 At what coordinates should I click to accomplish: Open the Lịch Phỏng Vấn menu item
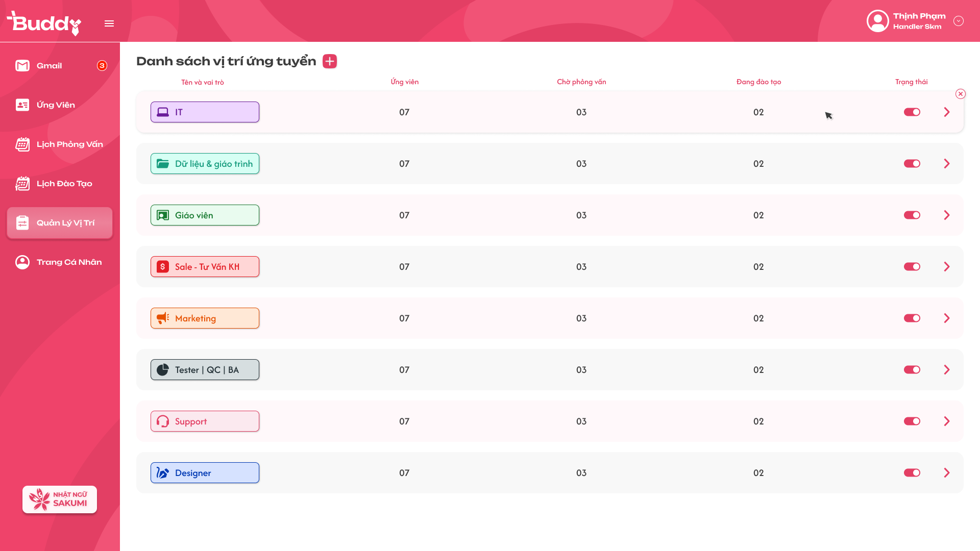click(x=69, y=144)
